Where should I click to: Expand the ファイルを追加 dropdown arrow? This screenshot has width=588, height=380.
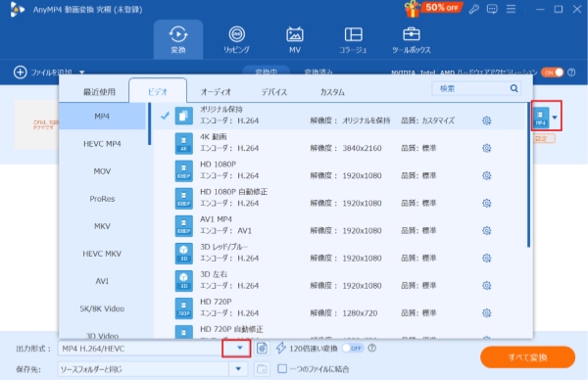coord(81,72)
